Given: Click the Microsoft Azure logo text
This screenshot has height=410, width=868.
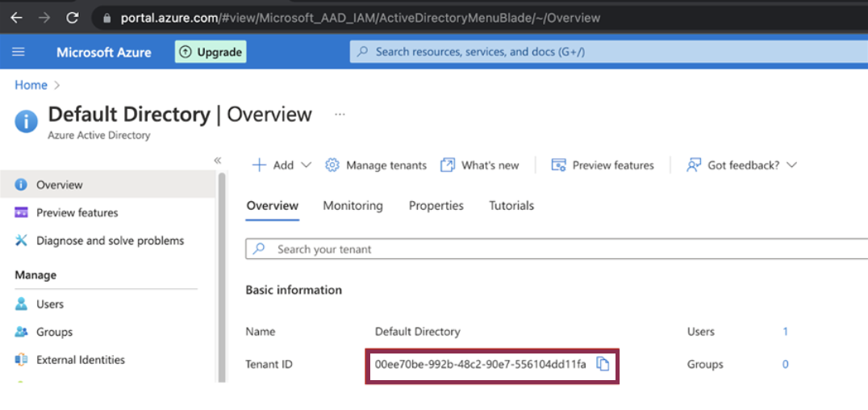Looking at the screenshot, I should click(103, 52).
